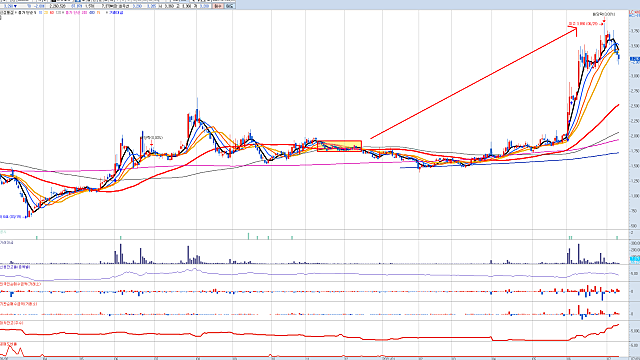Click the red buy order button

click(218, 6)
